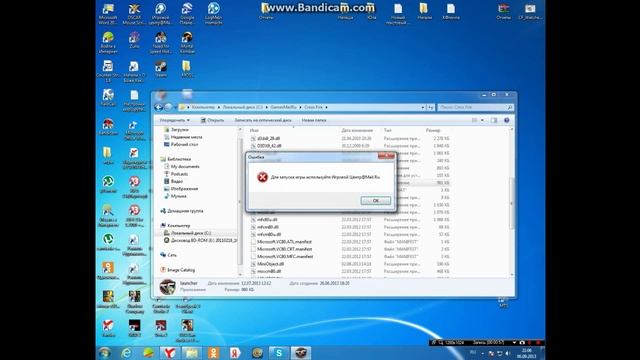The image size is (640, 360).
Task: Focus the Cross Fire search box
Action: (475, 107)
